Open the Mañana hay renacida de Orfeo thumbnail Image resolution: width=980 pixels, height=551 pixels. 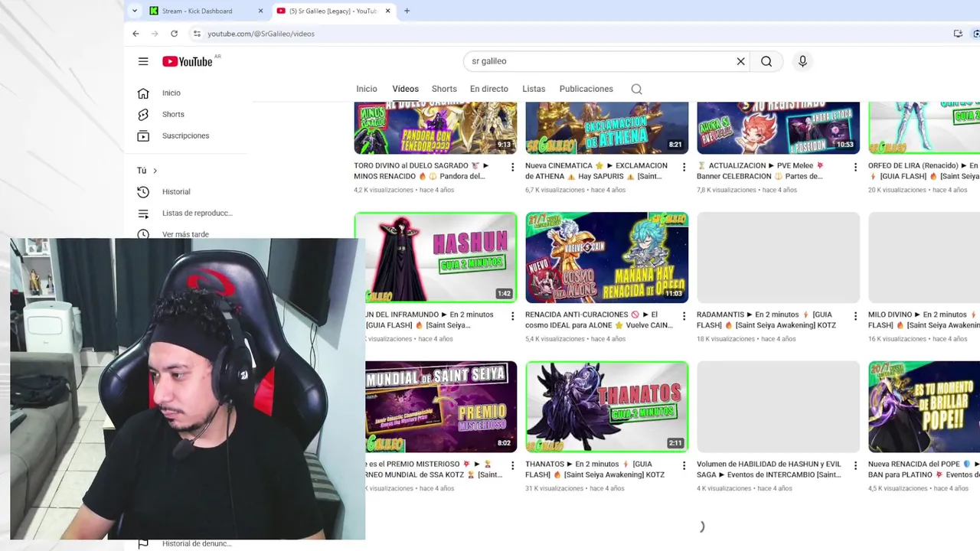pos(606,257)
